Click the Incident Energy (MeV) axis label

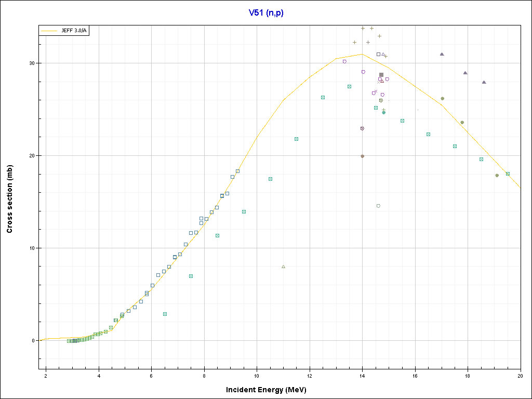270,390
